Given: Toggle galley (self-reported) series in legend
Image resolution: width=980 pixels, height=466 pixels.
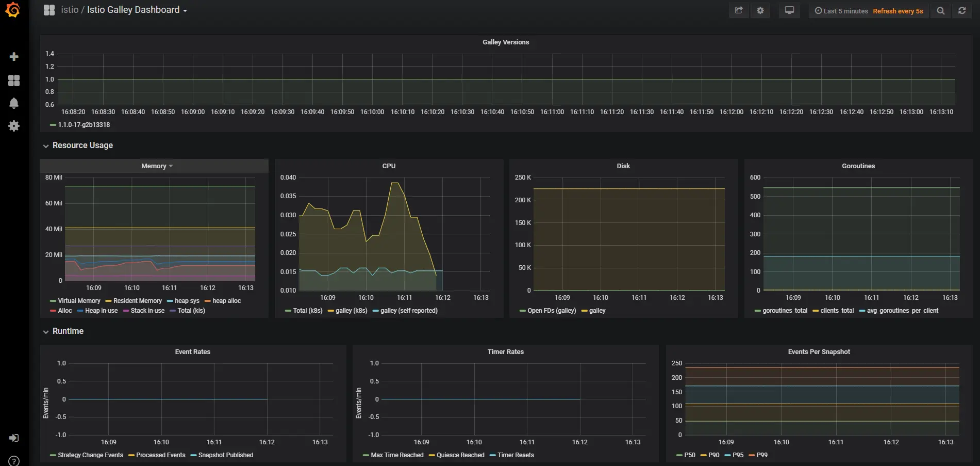Looking at the screenshot, I should click(409, 311).
